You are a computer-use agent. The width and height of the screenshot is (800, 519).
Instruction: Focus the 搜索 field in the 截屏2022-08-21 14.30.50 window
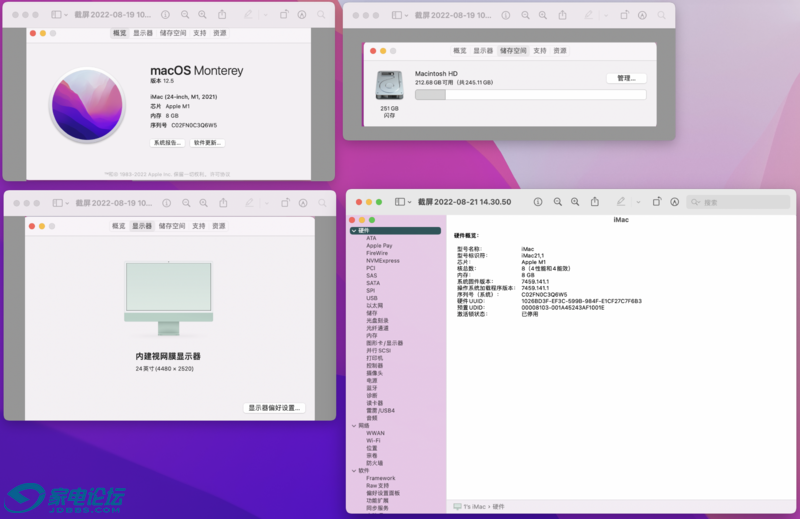coord(738,202)
